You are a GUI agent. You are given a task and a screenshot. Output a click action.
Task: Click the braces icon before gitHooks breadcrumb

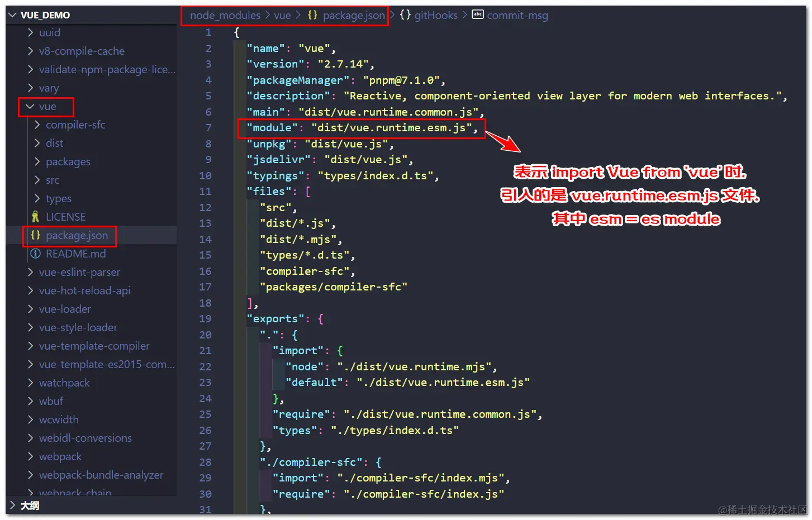[405, 15]
